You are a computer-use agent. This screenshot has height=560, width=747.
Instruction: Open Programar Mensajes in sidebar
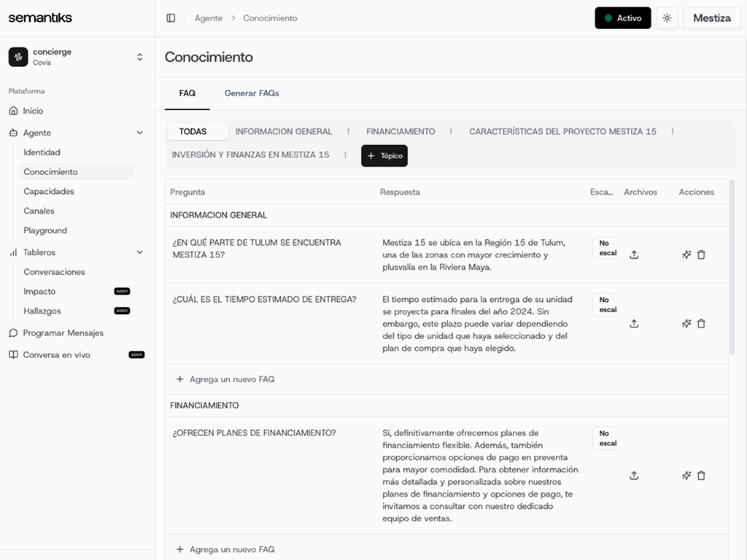click(63, 333)
